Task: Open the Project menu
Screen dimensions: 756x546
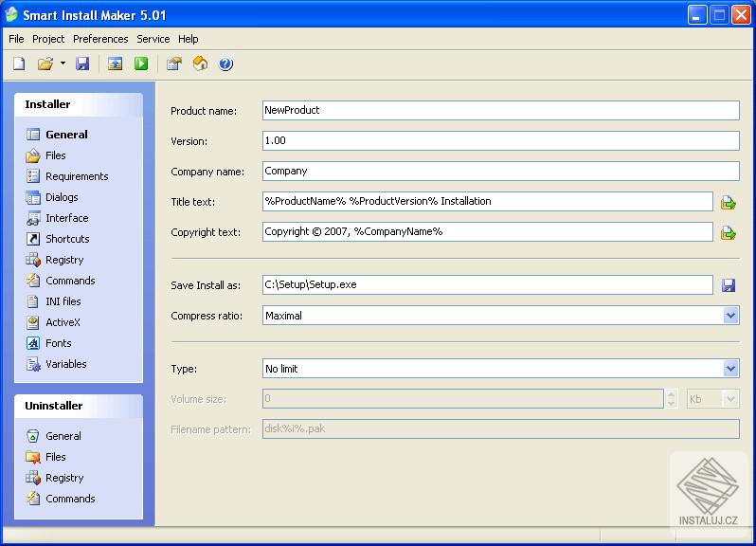Action: pyautogui.click(x=48, y=39)
